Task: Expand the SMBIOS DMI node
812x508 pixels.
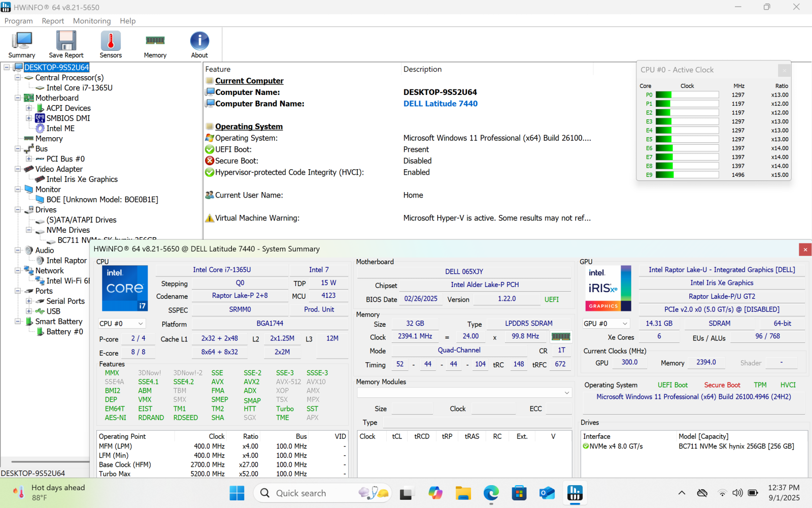Action: [29, 118]
